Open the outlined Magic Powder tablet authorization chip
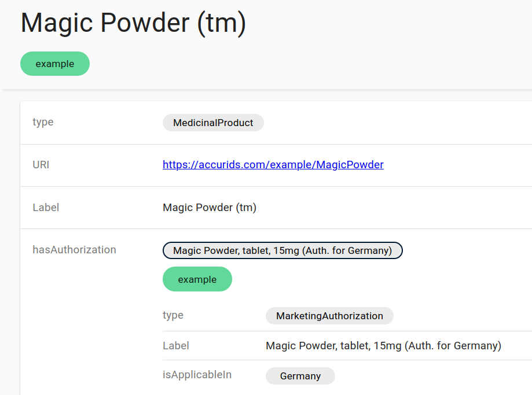The width and height of the screenshot is (532, 395). pyautogui.click(x=282, y=250)
